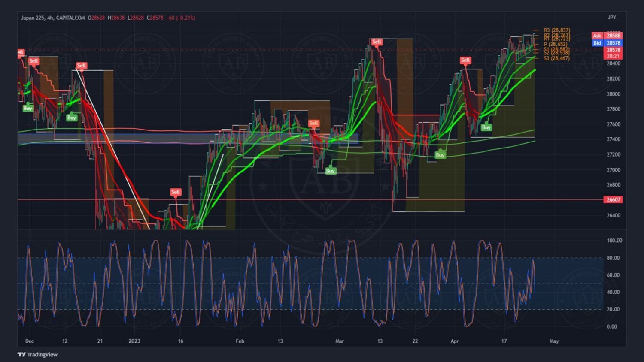Click the 40.00 oscillator scale value
644x362 pixels.
[613, 292]
